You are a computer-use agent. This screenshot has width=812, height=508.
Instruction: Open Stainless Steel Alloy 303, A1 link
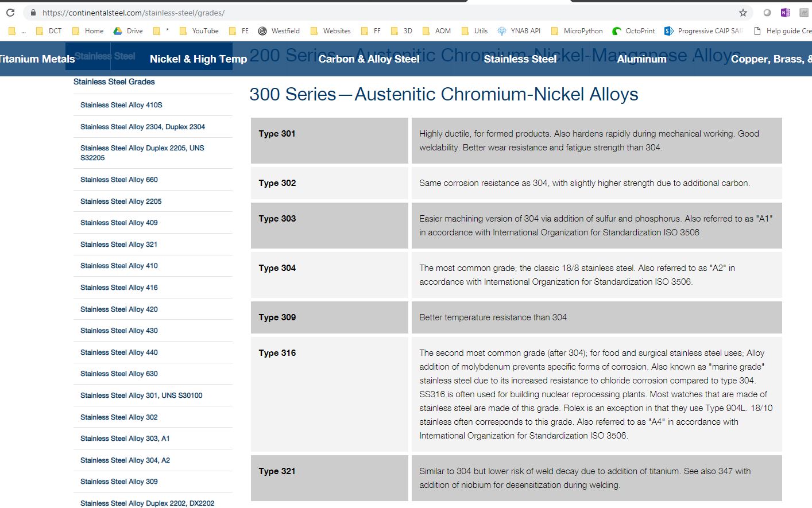125,439
